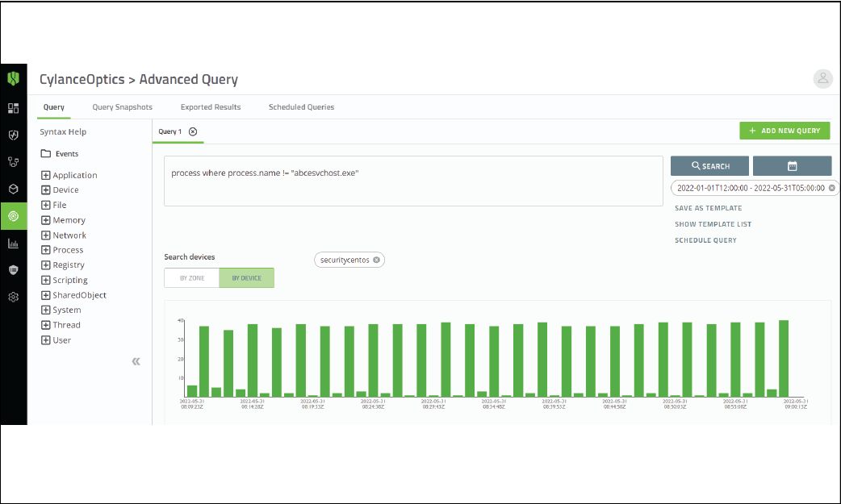Click the first short chart bar
Viewport: 841px width, 504px height.
coord(192,391)
